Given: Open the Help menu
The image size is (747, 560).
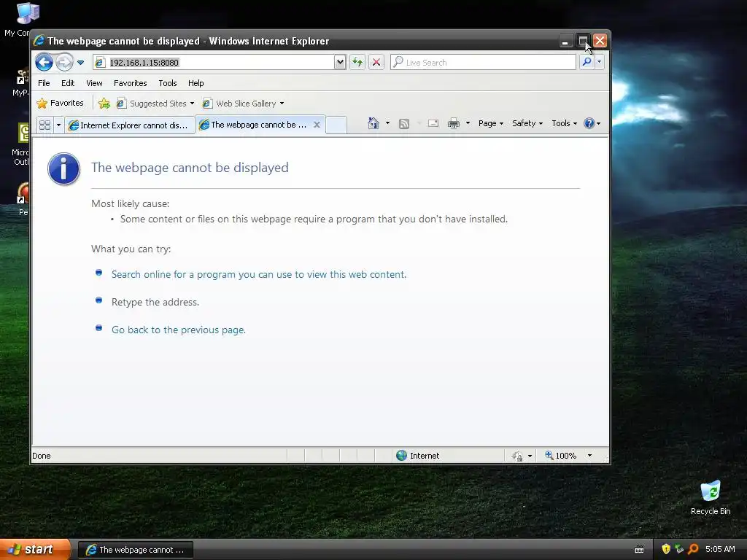Looking at the screenshot, I should 196,83.
